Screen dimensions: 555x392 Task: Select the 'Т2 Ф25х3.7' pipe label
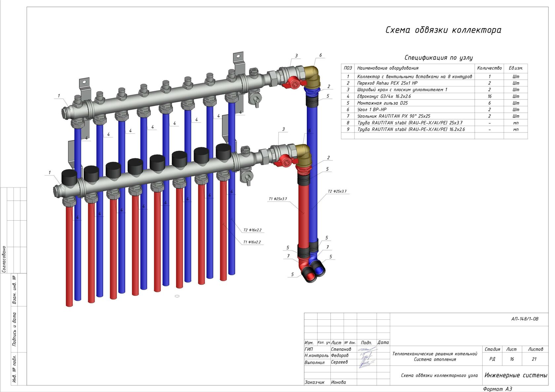click(x=337, y=192)
